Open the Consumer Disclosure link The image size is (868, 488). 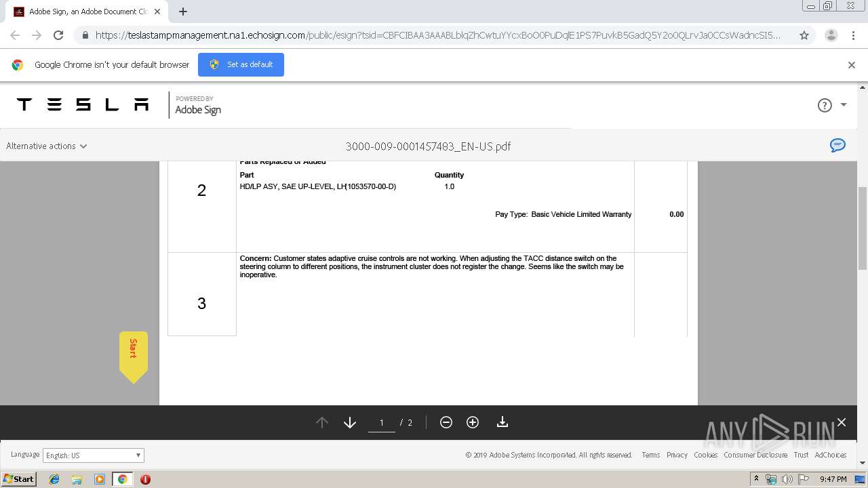(755, 455)
